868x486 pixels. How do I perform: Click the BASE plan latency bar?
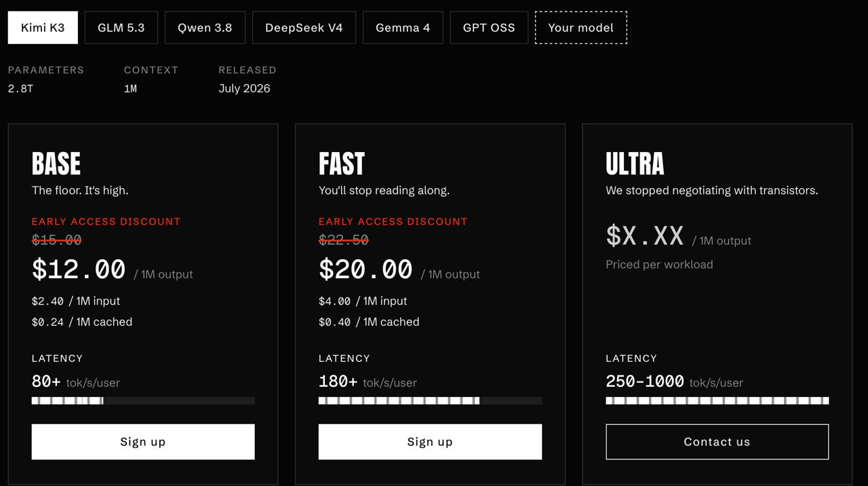pyautogui.click(x=143, y=400)
